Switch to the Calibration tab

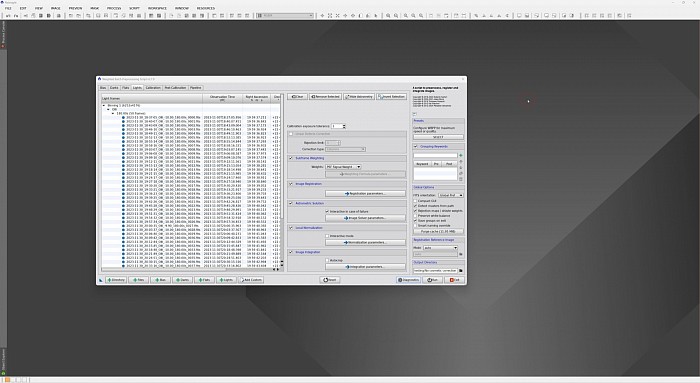(x=153, y=88)
